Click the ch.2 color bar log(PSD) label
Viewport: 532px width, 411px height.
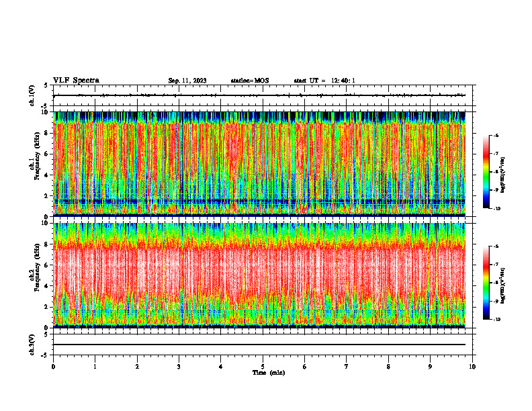pyautogui.click(x=503, y=285)
